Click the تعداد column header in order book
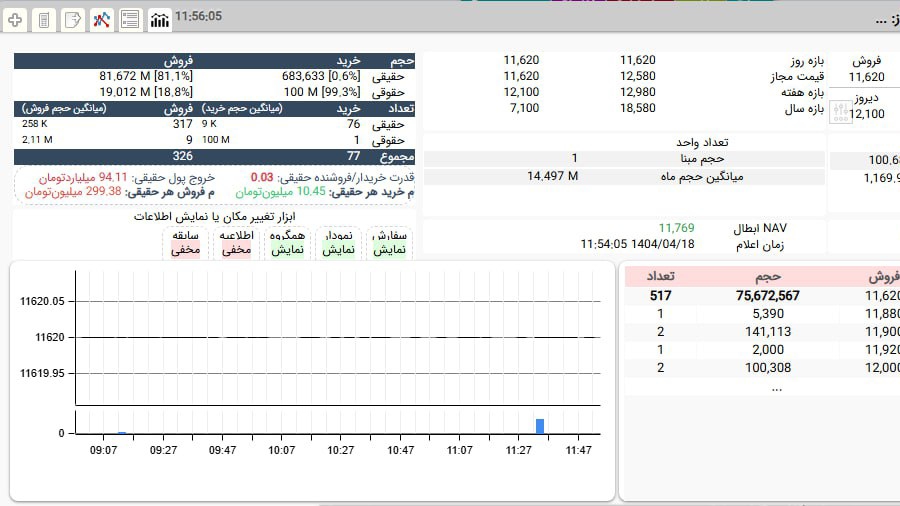The image size is (900, 506). pyautogui.click(x=661, y=277)
